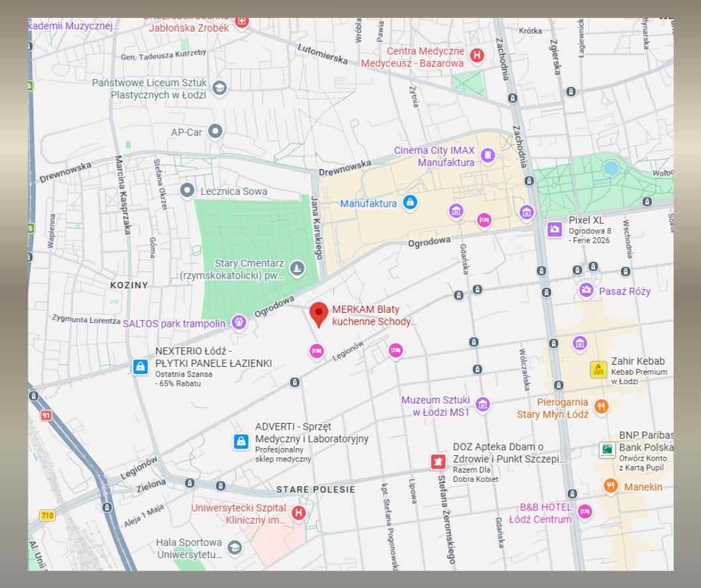Select the Pixel XL camera marker icon
The image size is (701, 588).
coord(555,229)
